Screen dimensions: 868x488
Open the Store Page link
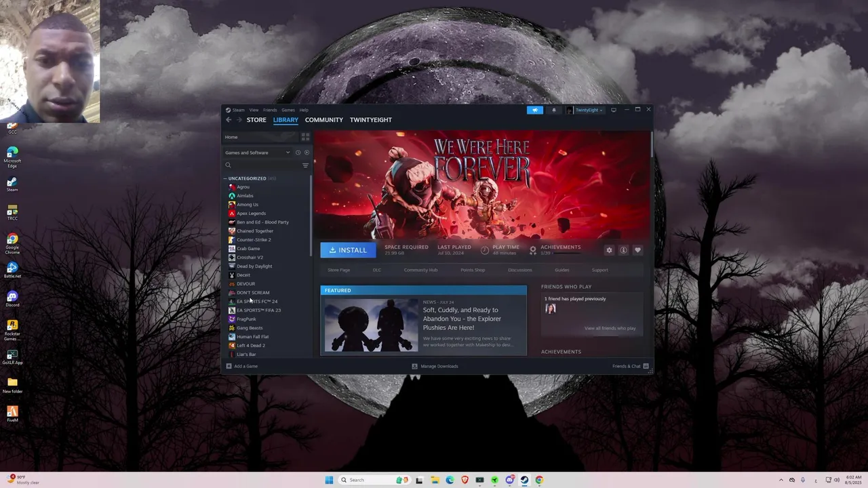(x=339, y=270)
